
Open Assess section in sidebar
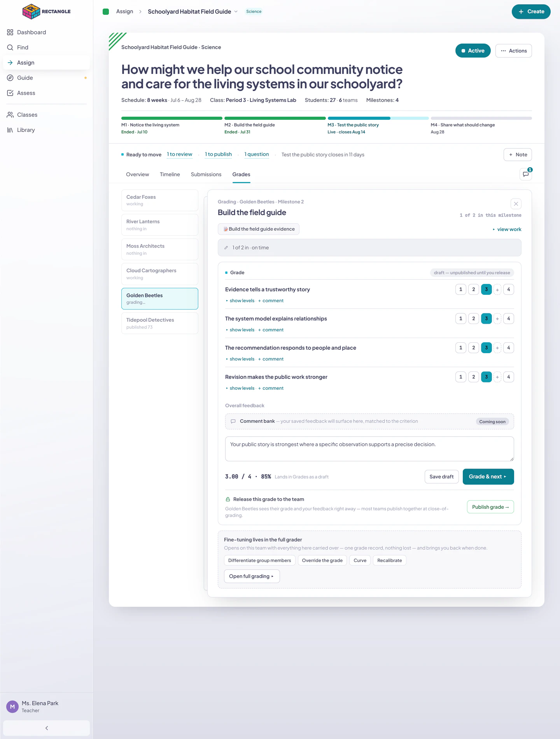tap(46, 93)
